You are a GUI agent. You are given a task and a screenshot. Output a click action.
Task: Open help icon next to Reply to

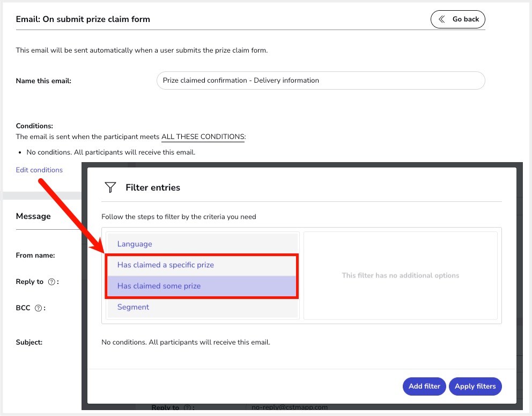[x=51, y=282]
